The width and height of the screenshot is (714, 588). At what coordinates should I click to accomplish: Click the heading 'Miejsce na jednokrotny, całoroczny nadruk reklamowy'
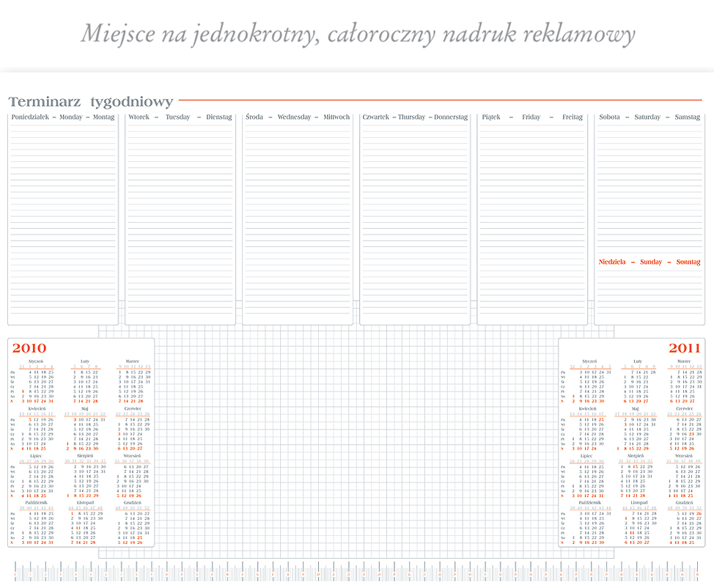click(x=358, y=34)
